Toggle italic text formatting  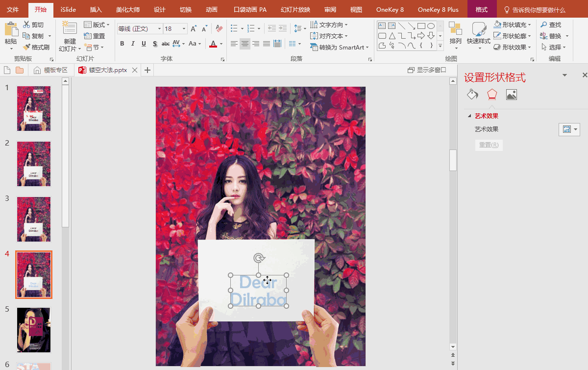(133, 44)
